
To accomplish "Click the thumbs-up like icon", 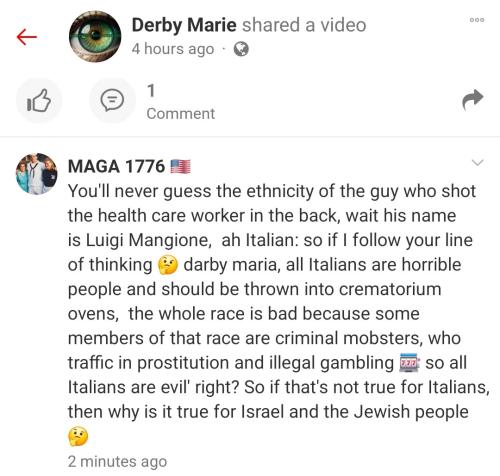I will pos(39,100).
